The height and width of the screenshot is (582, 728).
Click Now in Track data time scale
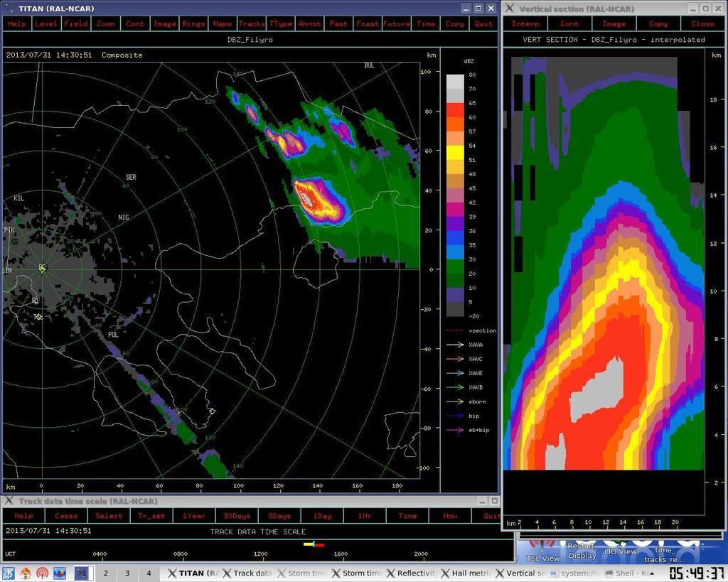450,516
